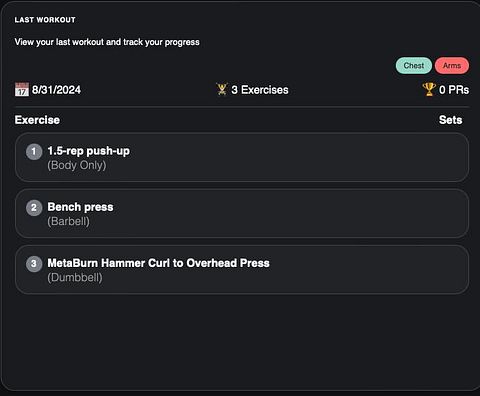The image size is (480, 396).
Task: Click the number 2 circle badge
Action: tap(34, 208)
